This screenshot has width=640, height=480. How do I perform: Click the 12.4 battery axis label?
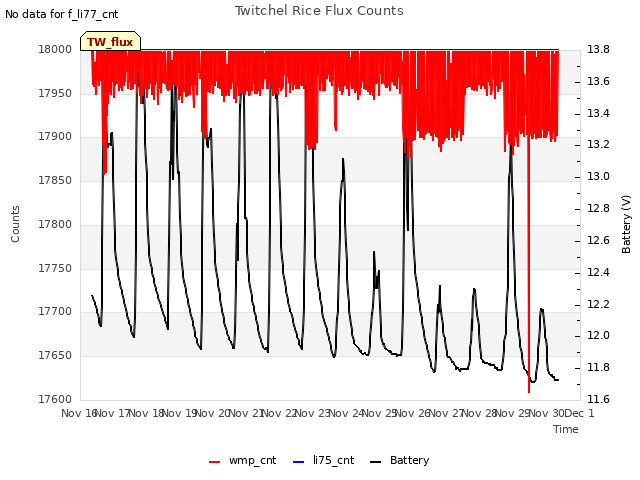(x=598, y=272)
